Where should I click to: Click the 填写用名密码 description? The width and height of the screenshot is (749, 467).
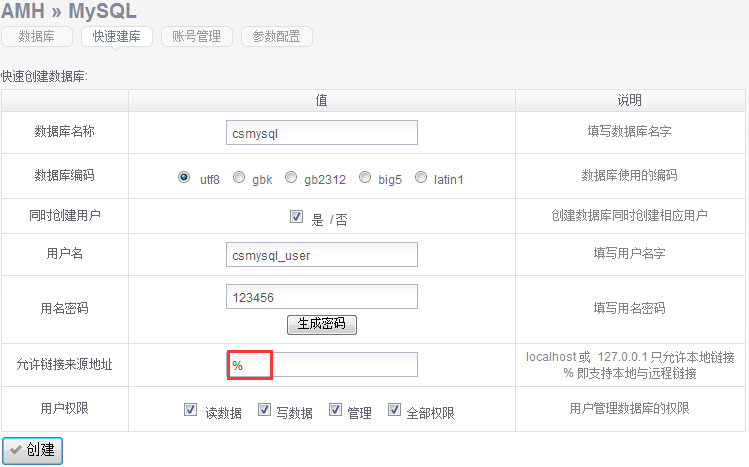630,308
